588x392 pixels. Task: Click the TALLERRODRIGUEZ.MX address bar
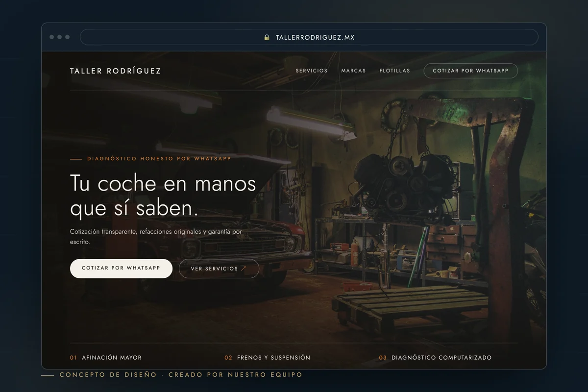(x=309, y=37)
